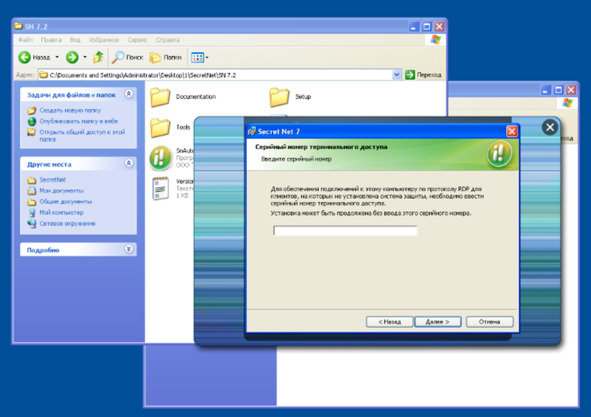This screenshot has height=417, width=591.
Task: Click the green Go (Переход) arrow
Action: pyautogui.click(x=410, y=75)
